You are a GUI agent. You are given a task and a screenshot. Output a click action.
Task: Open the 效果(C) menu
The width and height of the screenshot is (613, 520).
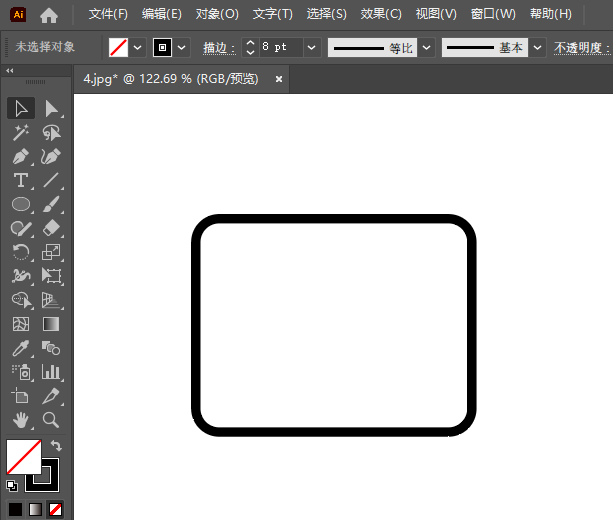[381, 14]
